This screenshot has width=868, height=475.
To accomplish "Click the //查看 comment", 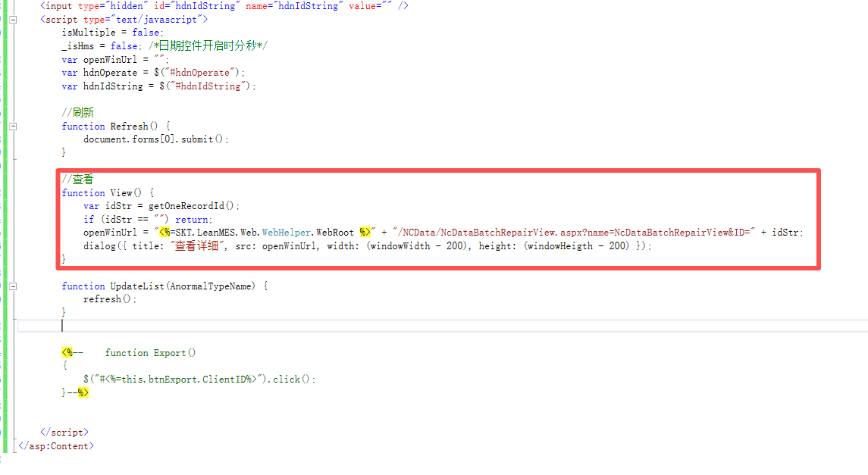I will click(x=77, y=179).
